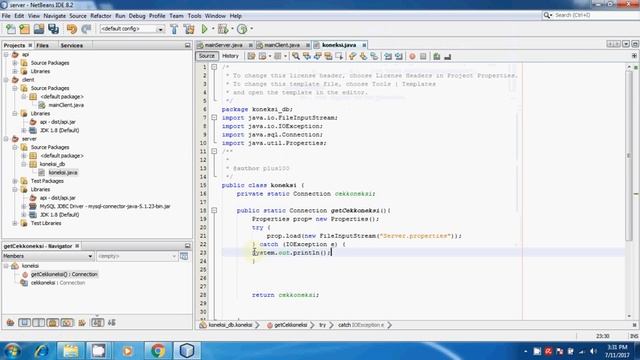
Task: Click the Previous Bookmark icon
Action: point(352,56)
